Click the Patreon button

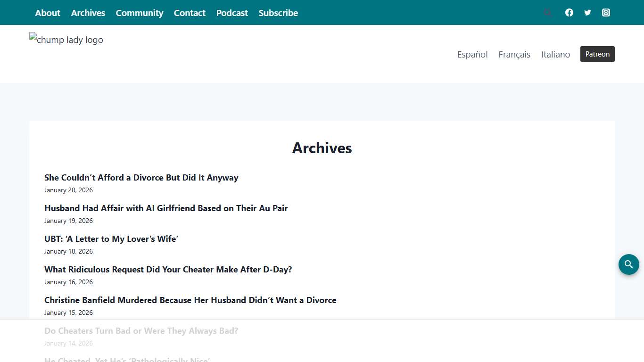[597, 54]
